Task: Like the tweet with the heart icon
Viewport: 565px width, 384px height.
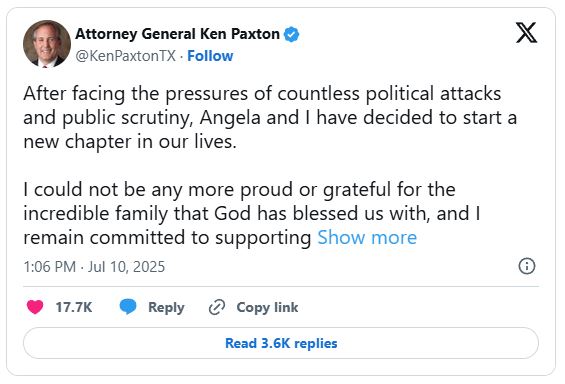Action: click(x=35, y=307)
